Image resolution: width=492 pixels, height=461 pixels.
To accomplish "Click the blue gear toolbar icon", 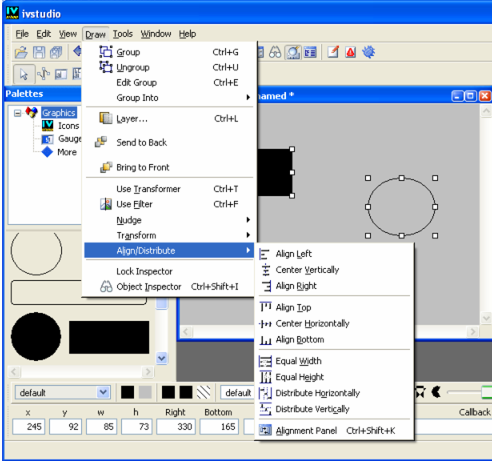I will click(x=369, y=52).
